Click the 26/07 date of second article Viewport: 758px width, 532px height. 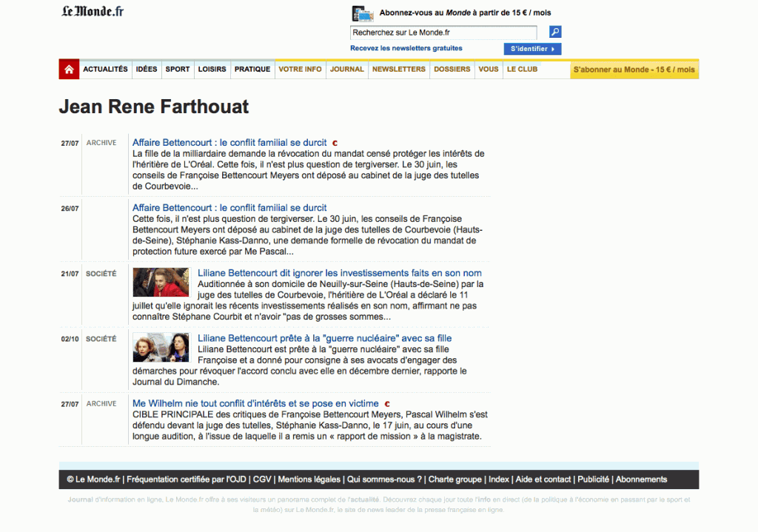[x=70, y=209]
